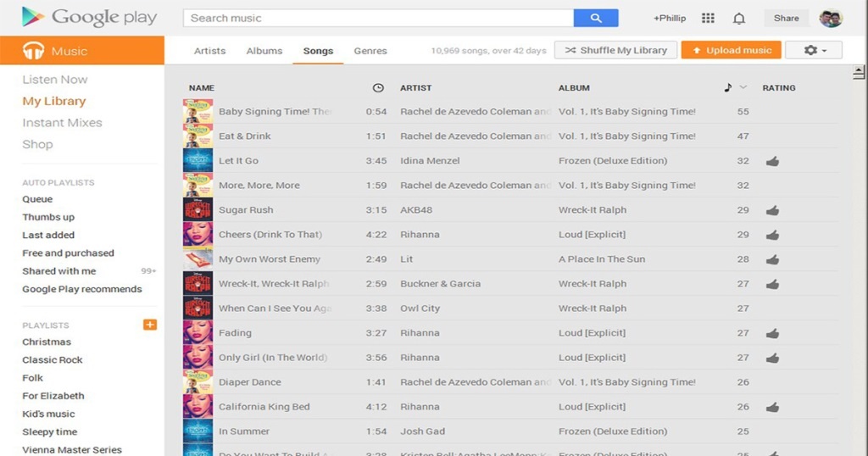Screen dimensions: 868x456
Task: Click the Shuffle My Library button
Action: coord(615,50)
